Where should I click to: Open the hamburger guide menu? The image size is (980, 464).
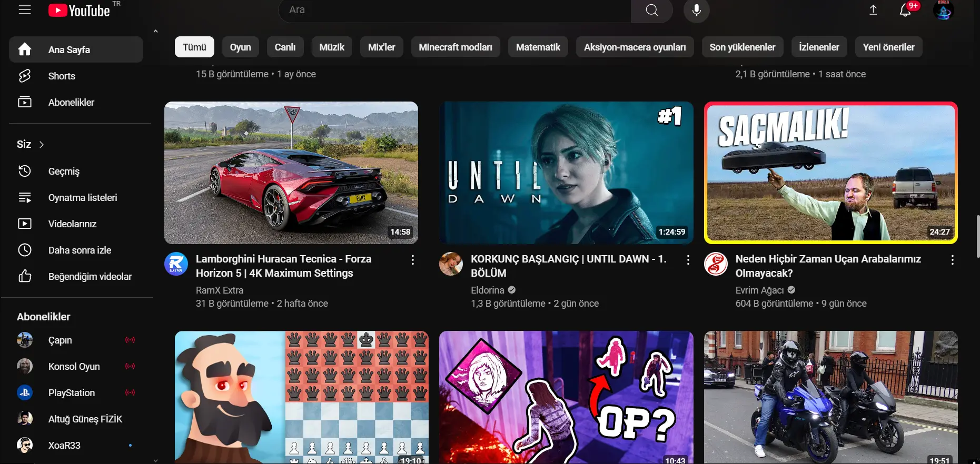coord(25,10)
